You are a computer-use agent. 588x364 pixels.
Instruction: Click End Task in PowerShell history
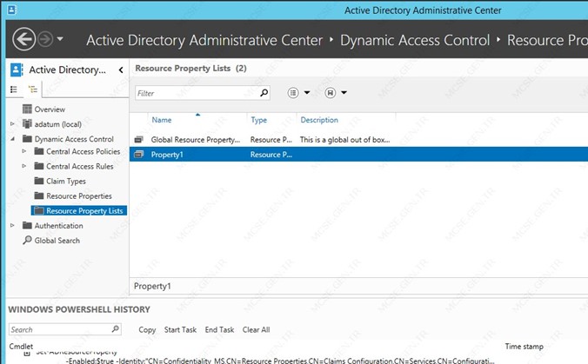(x=219, y=330)
